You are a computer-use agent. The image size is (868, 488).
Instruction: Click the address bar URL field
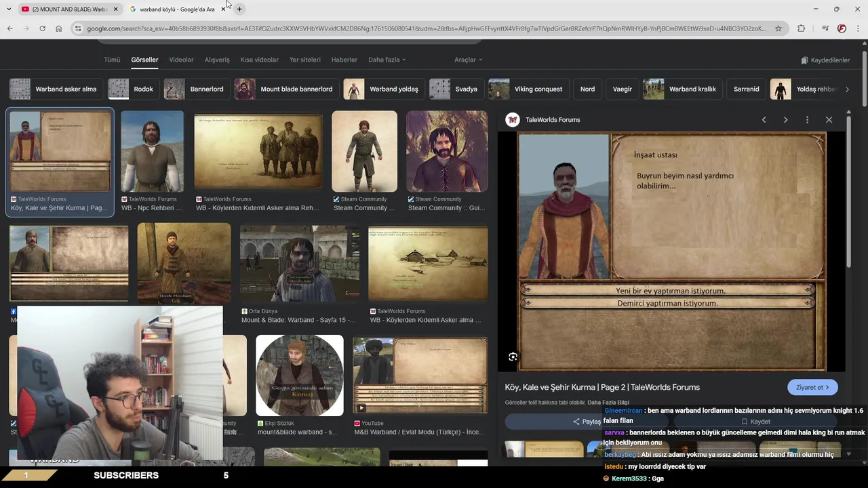click(x=427, y=28)
